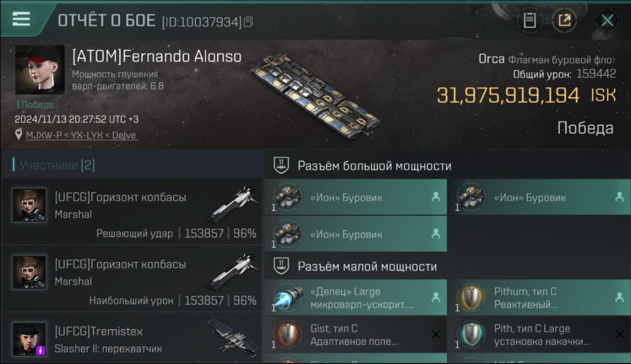Click the Slasher II interceptor ship icon

point(233,336)
